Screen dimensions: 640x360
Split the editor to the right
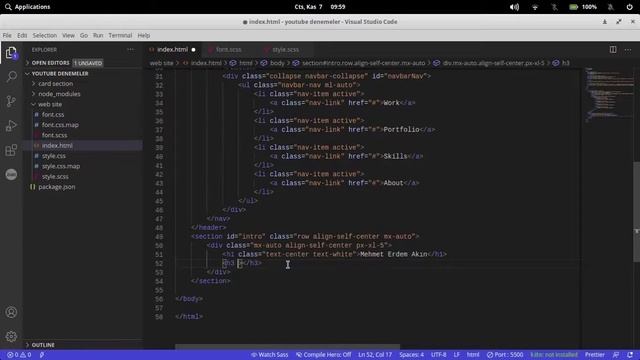tap(613, 49)
